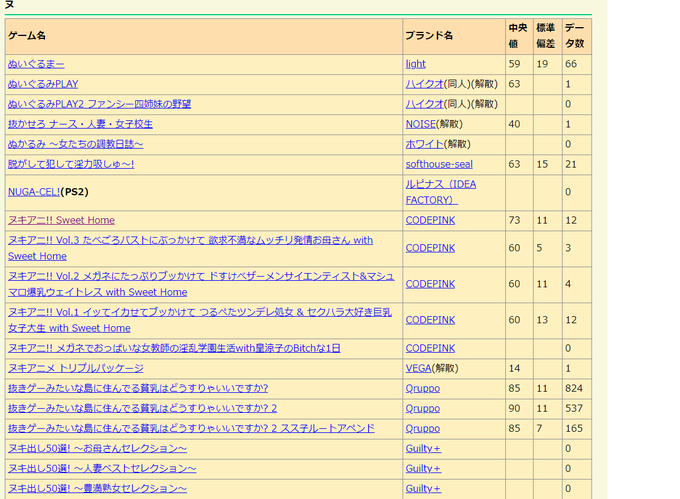Click ハイクオ brand in ぬいぐるみPLAY2 row
Screen dimensions: 680x499
(x=425, y=104)
